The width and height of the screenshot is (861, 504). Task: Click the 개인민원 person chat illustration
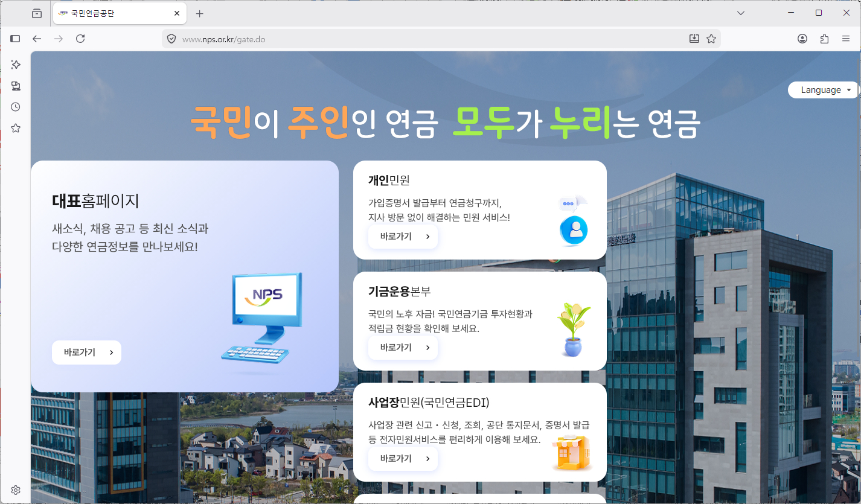(x=573, y=221)
